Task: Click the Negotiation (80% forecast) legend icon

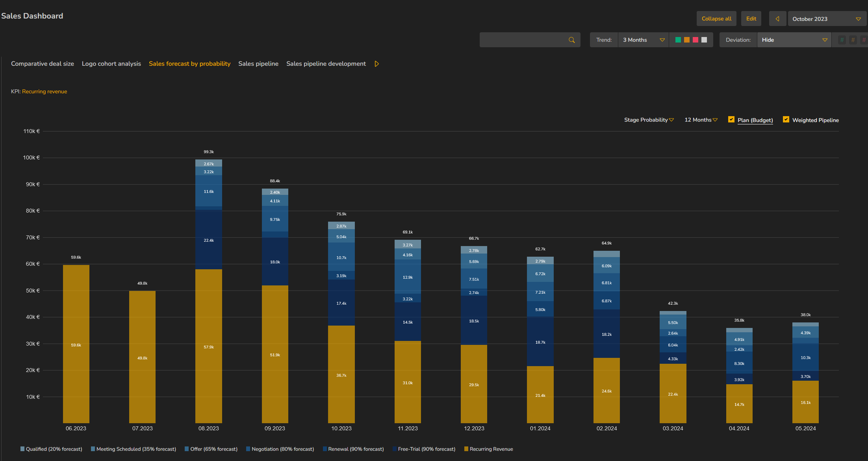Action: click(248, 449)
